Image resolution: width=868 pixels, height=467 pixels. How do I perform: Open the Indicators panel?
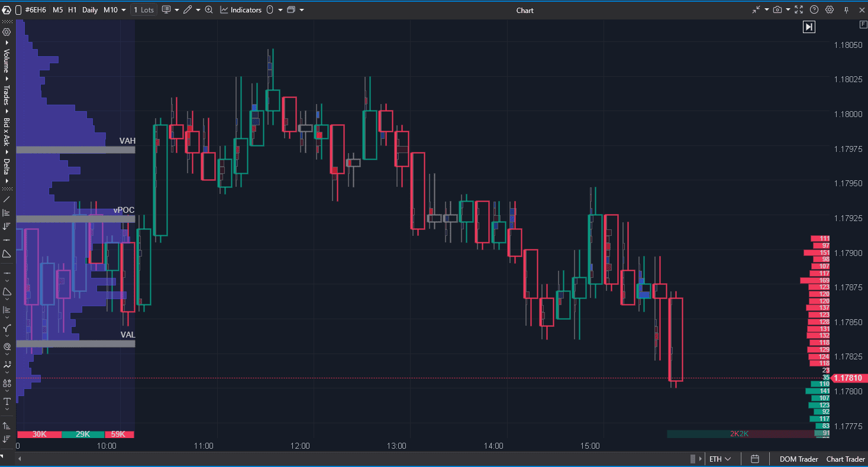click(241, 10)
